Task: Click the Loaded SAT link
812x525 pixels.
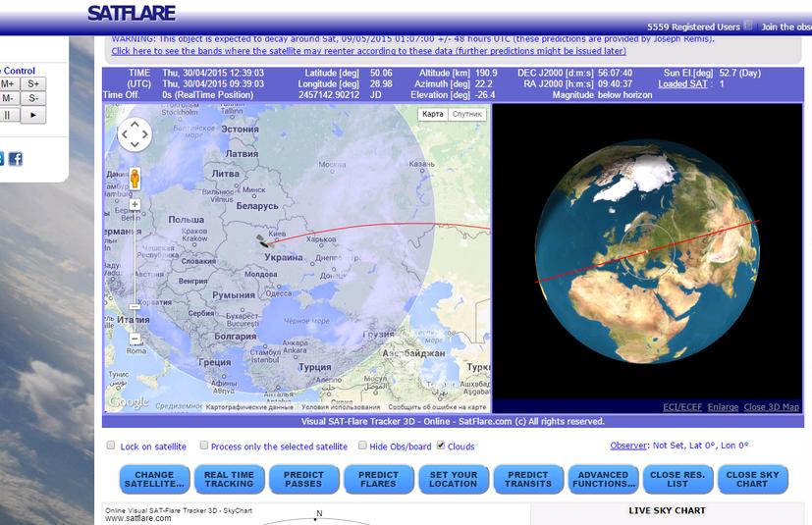Action: click(x=682, y=83)
